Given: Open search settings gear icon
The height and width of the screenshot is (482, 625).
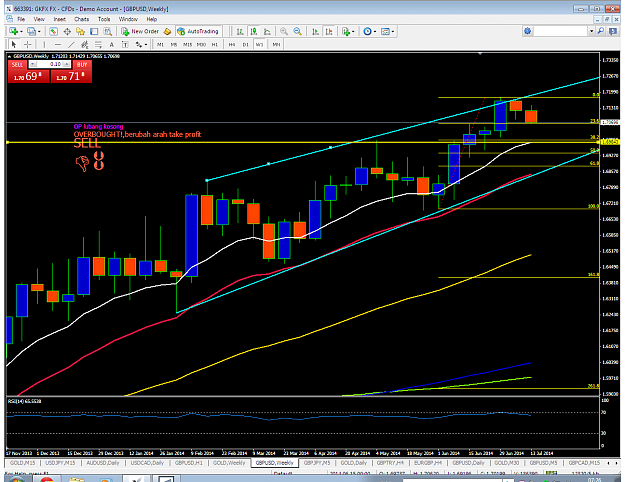Looking at the screenshot, I should coord(527,31).
